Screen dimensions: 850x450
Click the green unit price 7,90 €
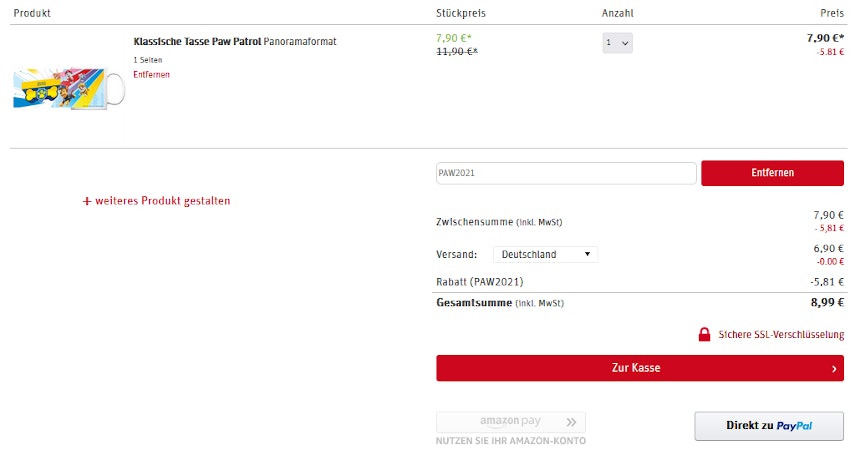(454, 38)
